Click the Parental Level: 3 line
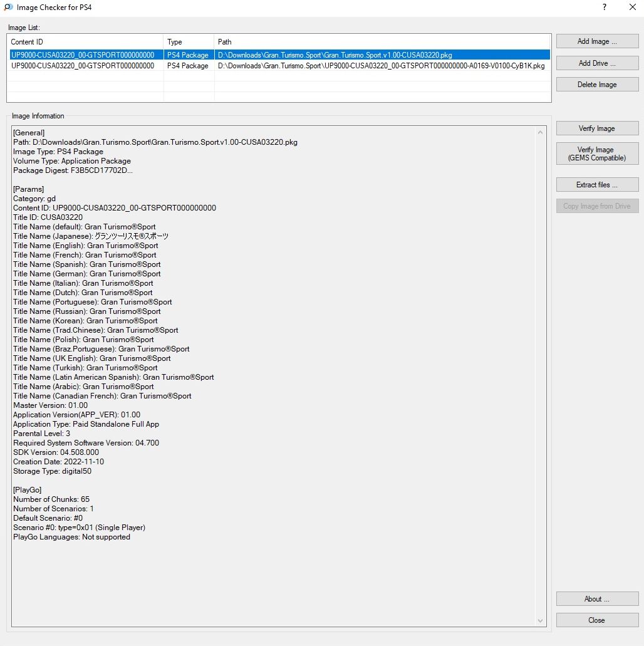The width and height of the screenshot is (644, 646). pos(41,434)
